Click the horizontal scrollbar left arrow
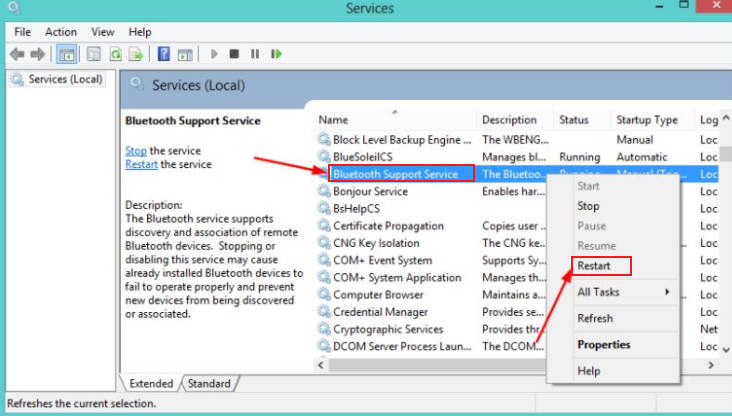 [x=321, y=365]
